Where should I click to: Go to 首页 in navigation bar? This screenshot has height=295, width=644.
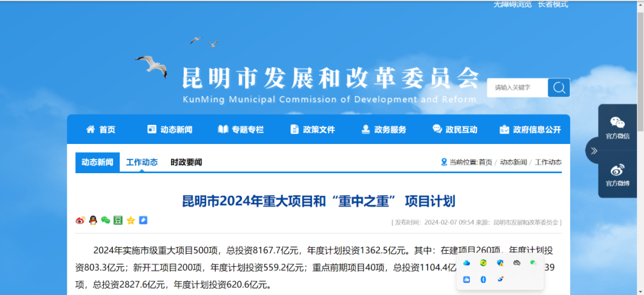click(101, 130)
